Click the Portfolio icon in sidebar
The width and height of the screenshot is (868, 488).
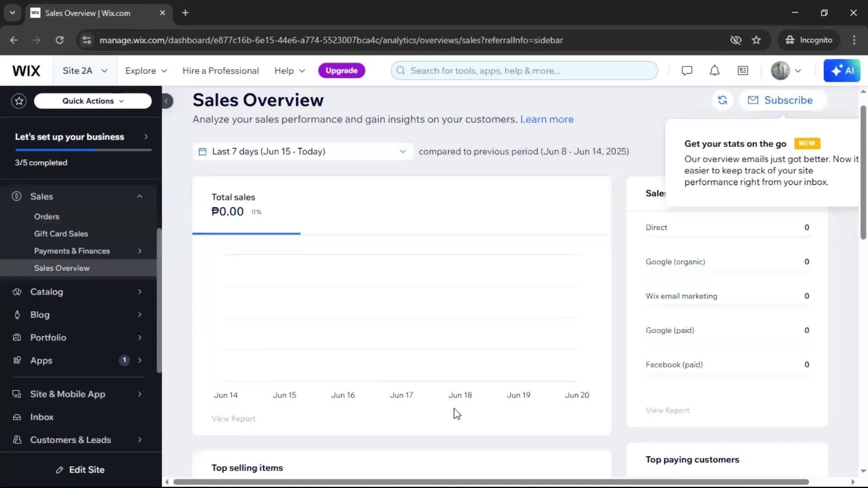17,338
